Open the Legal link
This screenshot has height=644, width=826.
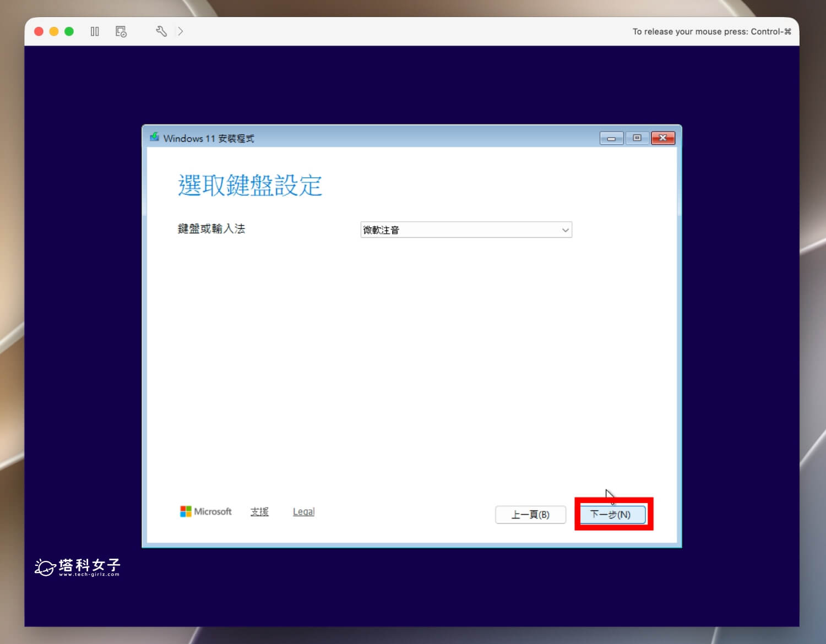pos(303,511)
